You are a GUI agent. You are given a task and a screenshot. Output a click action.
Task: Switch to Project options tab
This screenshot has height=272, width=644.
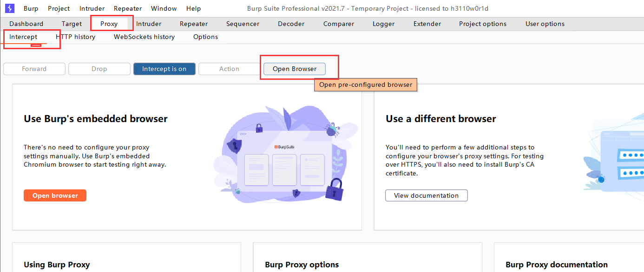[483, 24]
